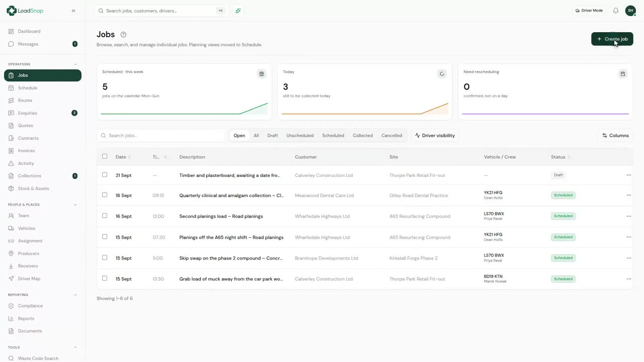This screenshot has width=644, height=362.
Task: Open Messages in the sidebar
Action: 43,44
